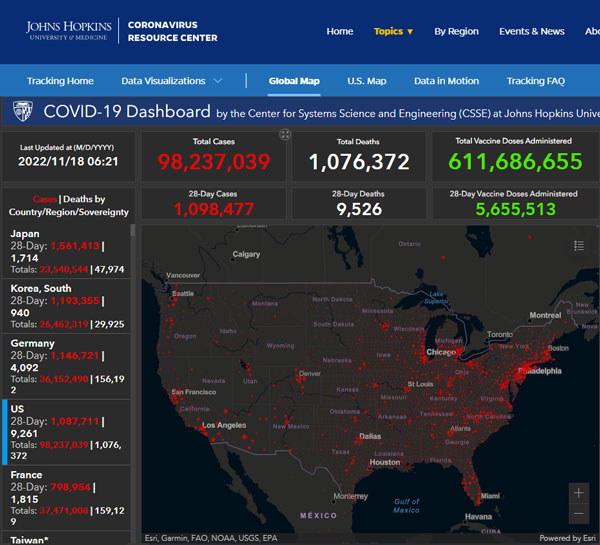Click Coronavirus Resource Center title link
600x545 pixels.
coord(173,31)
